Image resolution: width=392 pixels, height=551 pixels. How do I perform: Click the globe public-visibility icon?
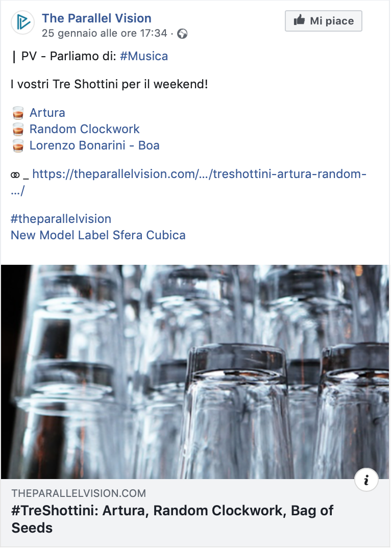click(x=182, y=34)
